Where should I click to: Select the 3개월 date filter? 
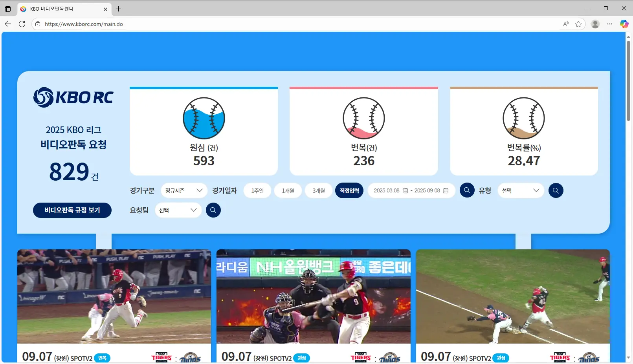(x=319, y=190)
